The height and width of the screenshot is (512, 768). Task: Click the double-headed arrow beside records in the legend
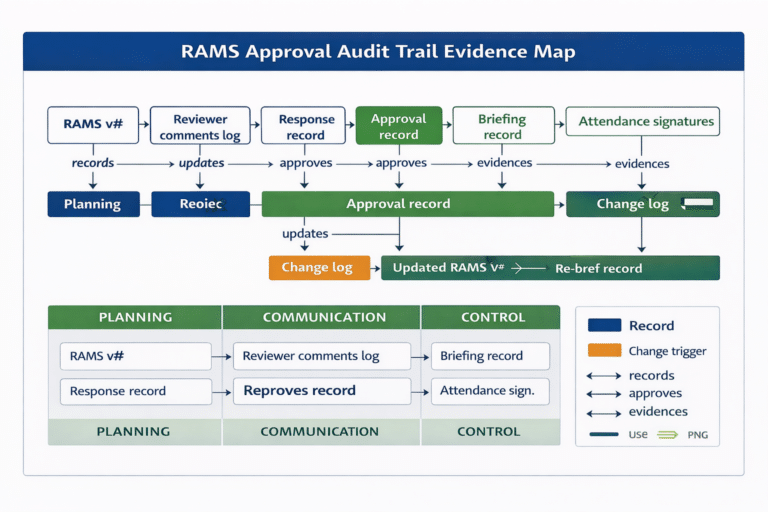[604, 376]
